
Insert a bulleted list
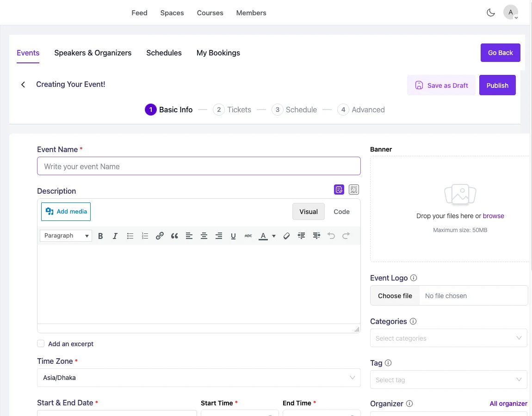coord(130,236)
